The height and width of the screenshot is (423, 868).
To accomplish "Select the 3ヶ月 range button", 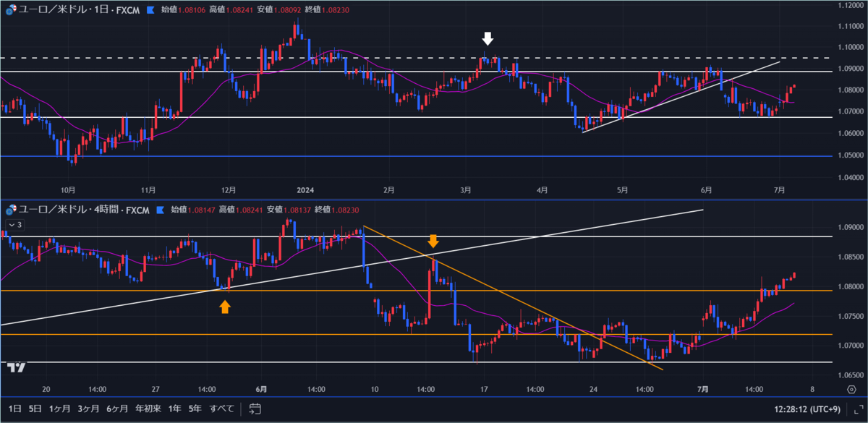I will point(89,409).
